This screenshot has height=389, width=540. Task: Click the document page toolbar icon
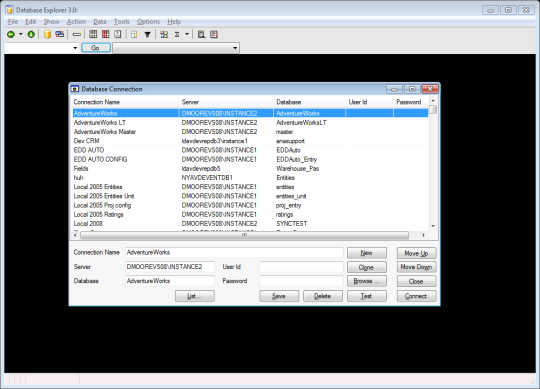(x=118, y=34)
